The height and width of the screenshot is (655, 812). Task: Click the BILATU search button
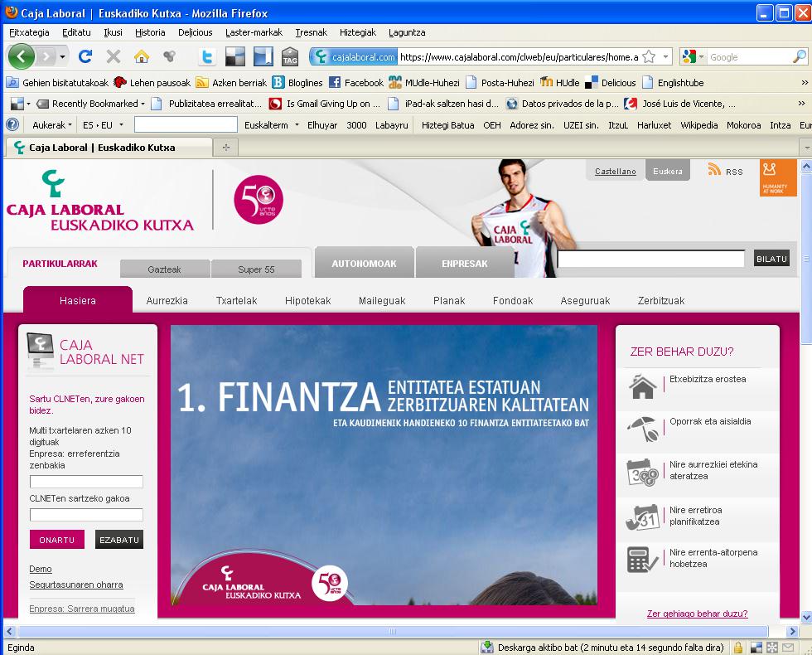click(771, 259)
